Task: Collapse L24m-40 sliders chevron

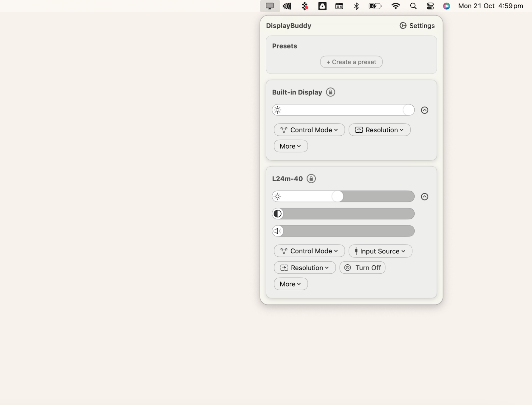Action: 425,197
